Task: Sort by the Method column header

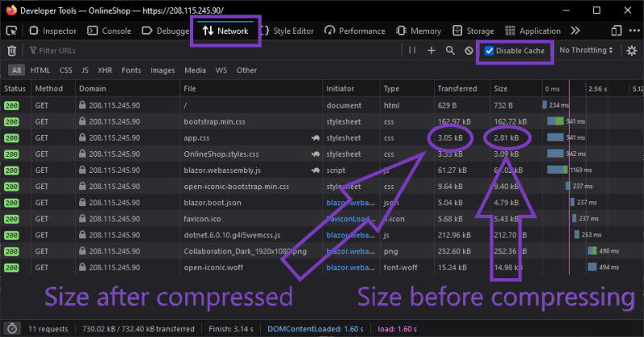Action: [53, 88]
